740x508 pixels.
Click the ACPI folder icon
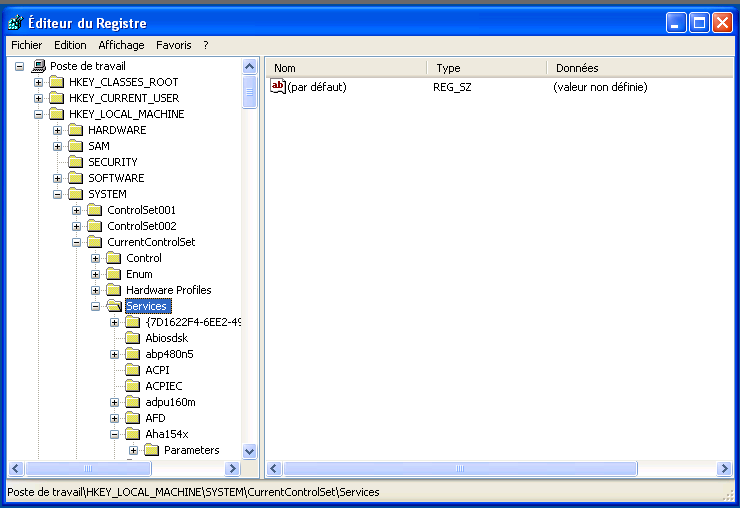pyautogui.click(x=133, y=370)
